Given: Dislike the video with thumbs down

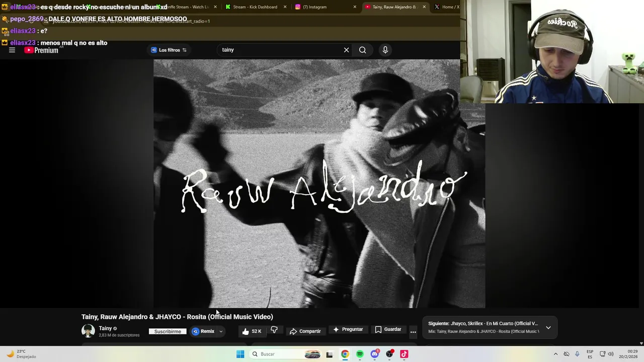Looking at the screenshot, I should coord(274,330).
